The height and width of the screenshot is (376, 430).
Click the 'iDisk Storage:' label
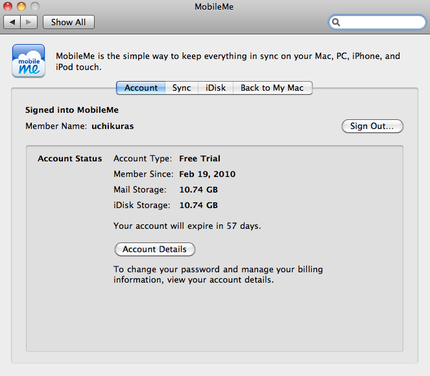click(x=142, y=205)
